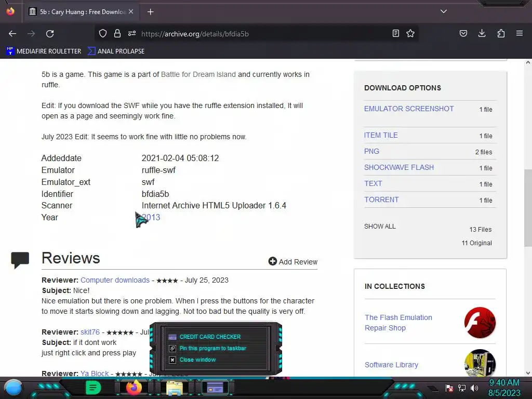Bookmark this page with the star

pyautogui.click(x=410, y=34)
